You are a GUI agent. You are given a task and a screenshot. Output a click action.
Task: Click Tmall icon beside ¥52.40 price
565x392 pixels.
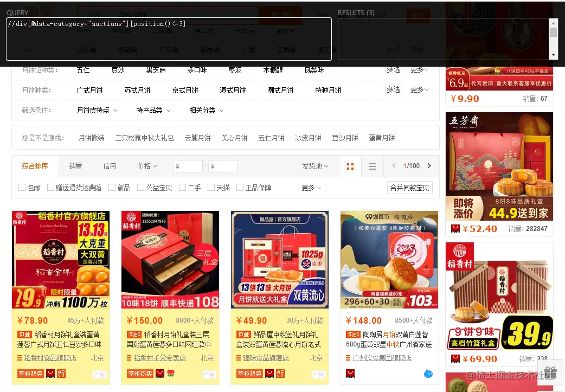tap(455, 228)
